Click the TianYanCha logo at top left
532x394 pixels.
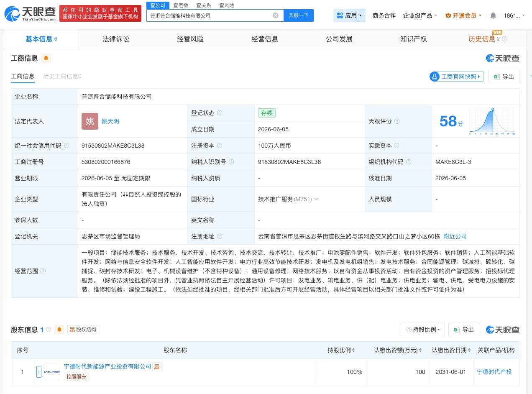tap(30, 14)
